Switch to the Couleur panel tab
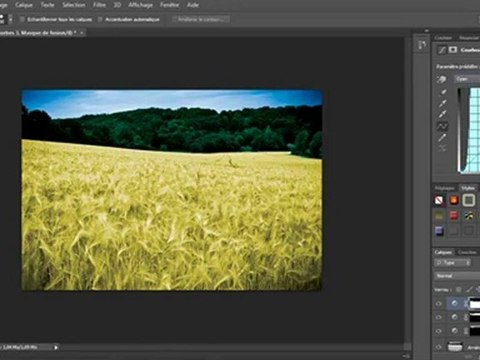The width and height of the screenshot is (480, 360). pos(443,38)
